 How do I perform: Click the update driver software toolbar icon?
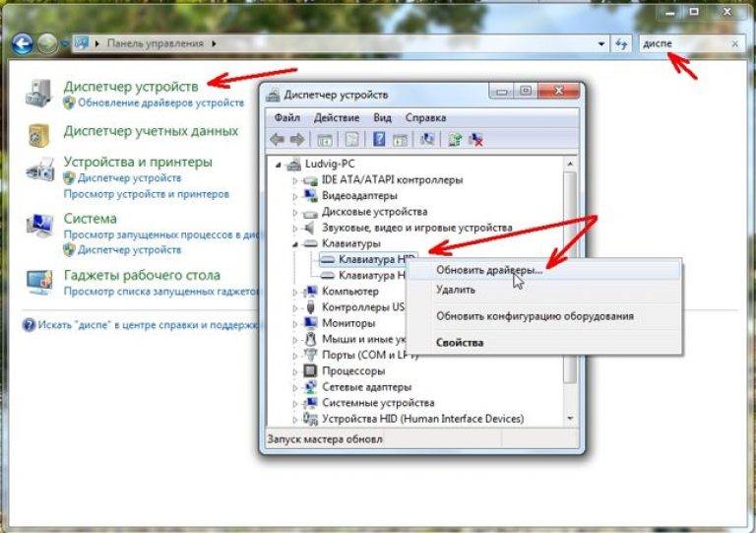click(x=455, y=140)
